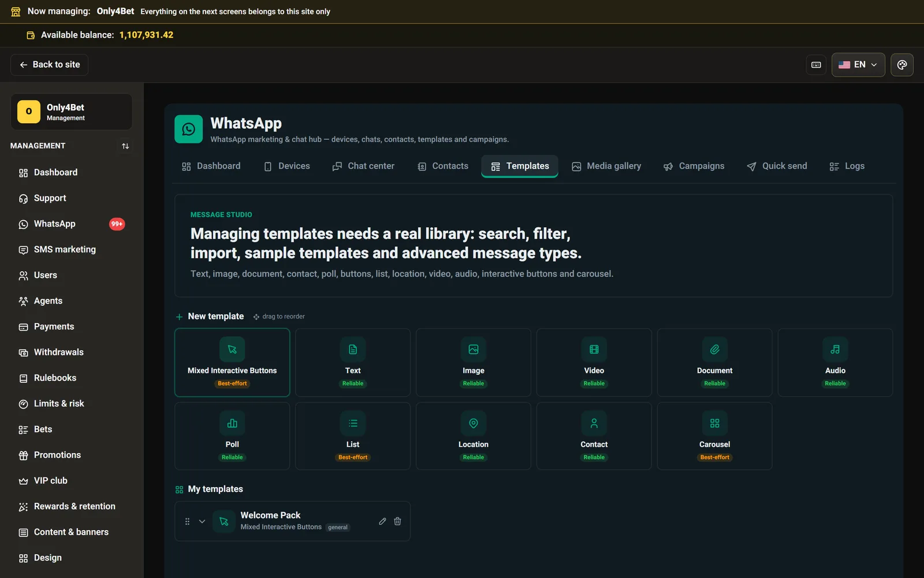This screenshot has height=578, width=924.
Task: Expand the Welcome Pack template chevron
Action: (x=202, y=521)
